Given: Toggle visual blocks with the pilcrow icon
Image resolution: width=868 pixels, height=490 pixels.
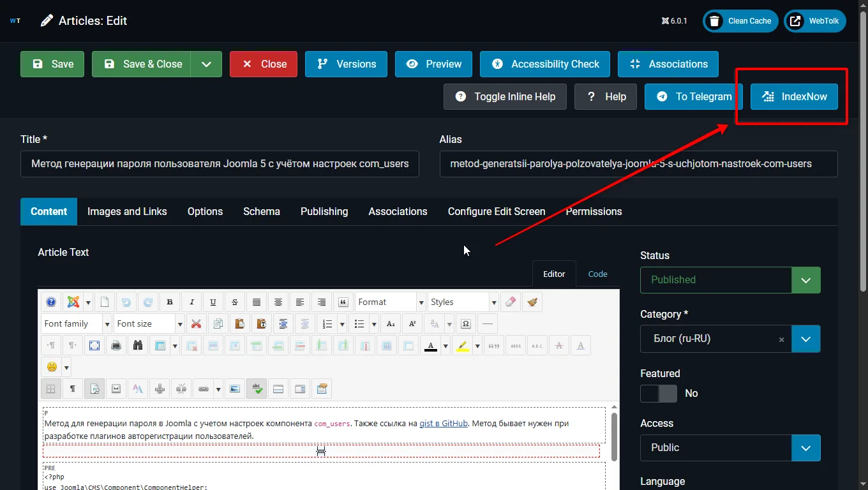Looking at the screenshot, I should [x=73, y=389].
